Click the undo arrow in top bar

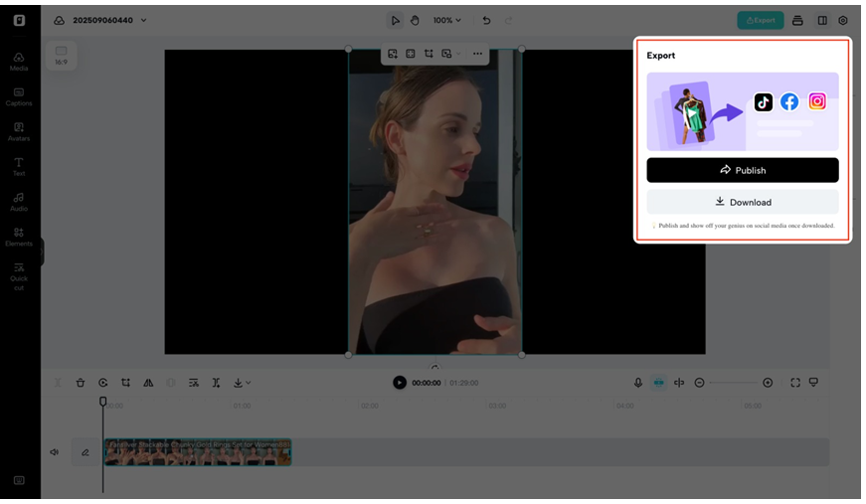[486, 20]
